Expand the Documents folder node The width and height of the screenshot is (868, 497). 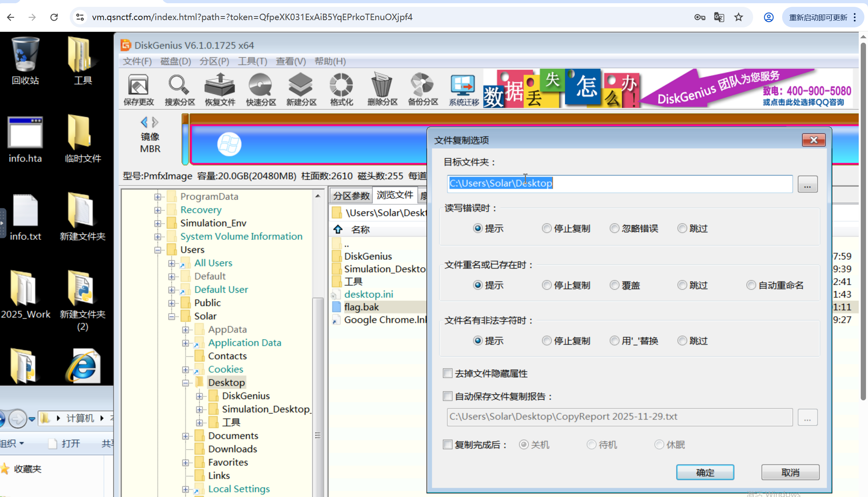(185, 436)
